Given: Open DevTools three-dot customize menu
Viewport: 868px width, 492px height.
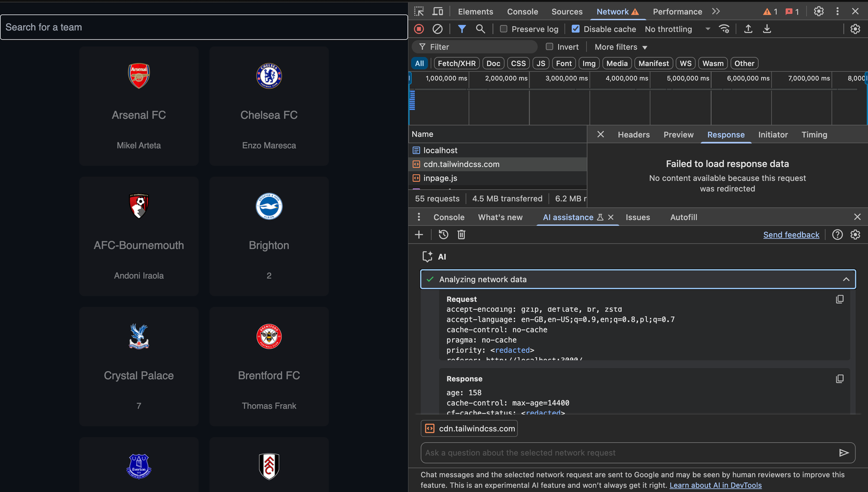Looking at the screenshot, I should (x=838, y=11).
